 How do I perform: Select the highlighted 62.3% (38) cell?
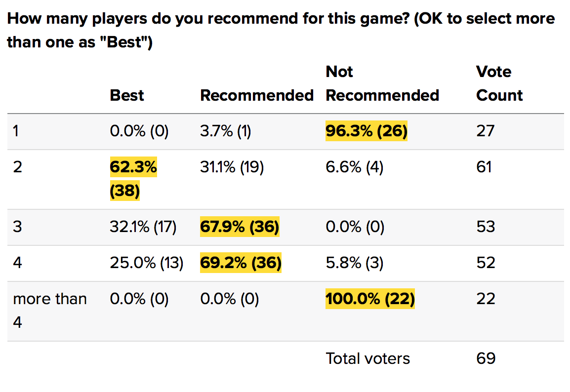click(133, 179)
